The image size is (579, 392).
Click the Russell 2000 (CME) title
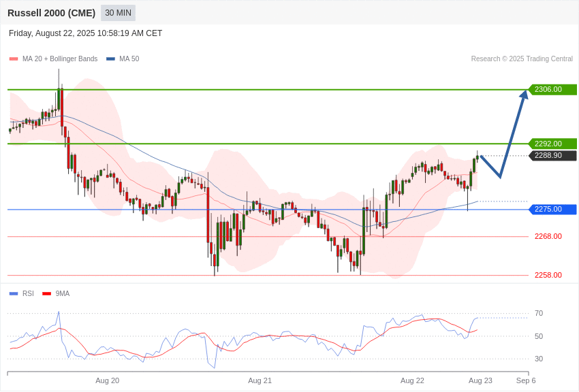point(51,13)
